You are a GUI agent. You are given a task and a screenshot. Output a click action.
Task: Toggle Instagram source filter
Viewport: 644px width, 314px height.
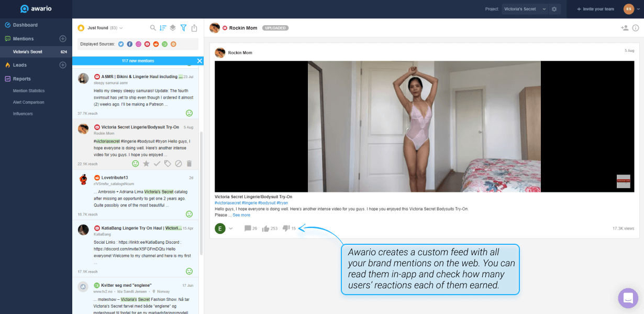pyautogui.click(x=138, y=44)
